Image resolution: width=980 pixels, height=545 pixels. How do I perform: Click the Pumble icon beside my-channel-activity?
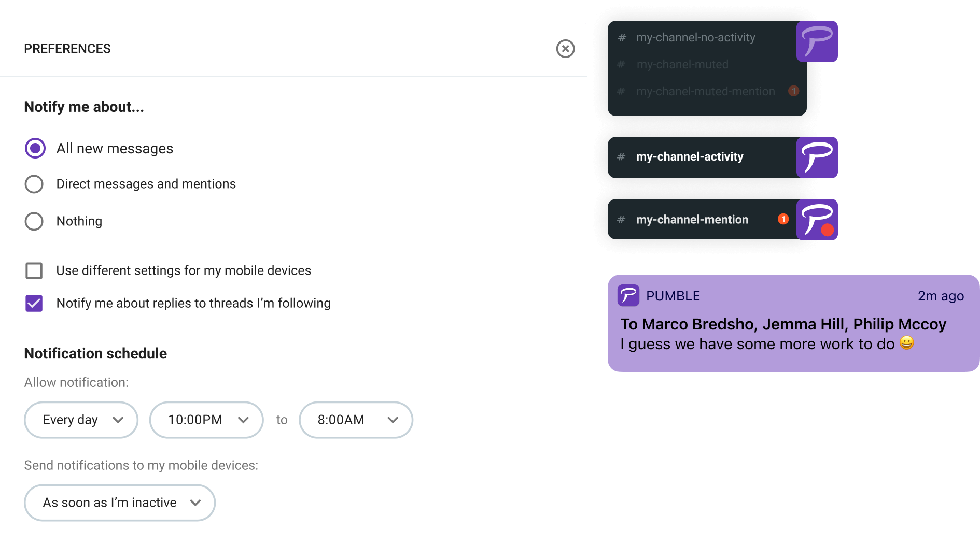click(x=817, y=157)
